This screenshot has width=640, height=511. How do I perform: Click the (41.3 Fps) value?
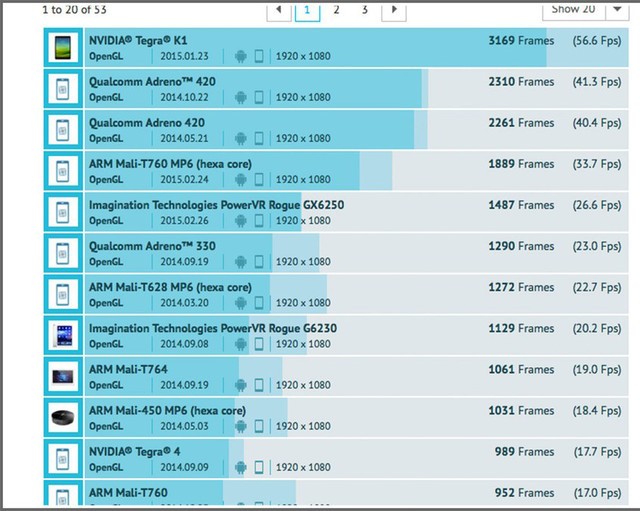(597, 82)
